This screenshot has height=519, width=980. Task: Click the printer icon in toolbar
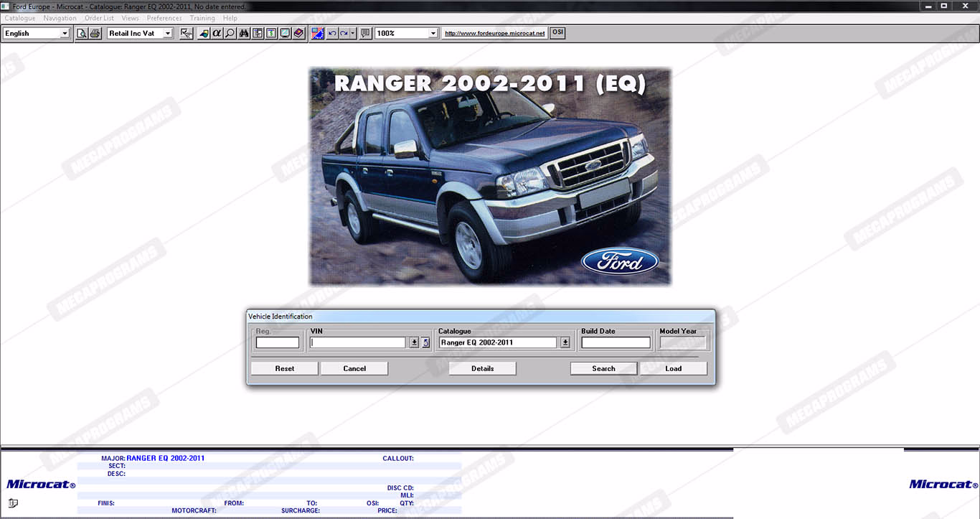click(95, 33)
